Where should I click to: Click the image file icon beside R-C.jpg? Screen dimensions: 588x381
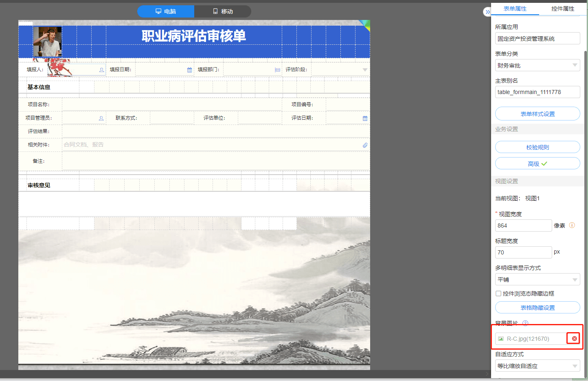tap(501, 339)
